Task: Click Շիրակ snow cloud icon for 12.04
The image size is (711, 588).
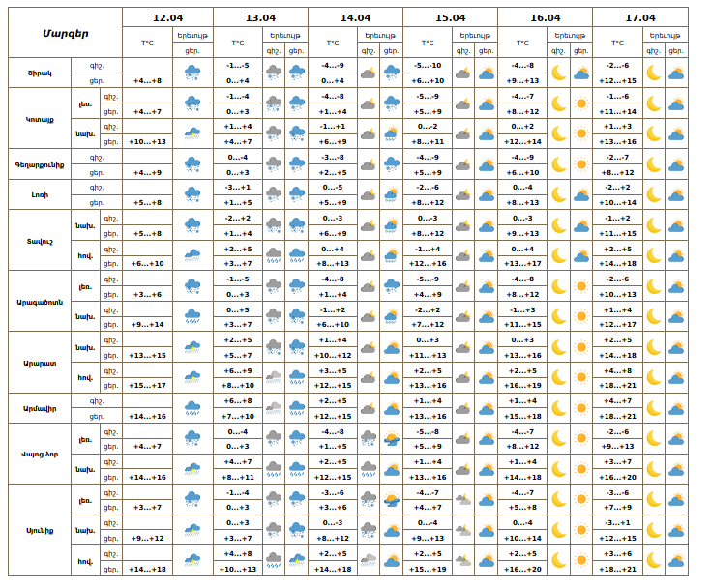Action: (x=193, y=73)
